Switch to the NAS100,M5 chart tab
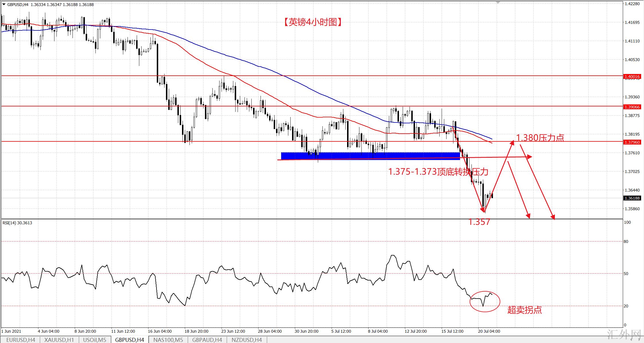 (x=168, y=340)
